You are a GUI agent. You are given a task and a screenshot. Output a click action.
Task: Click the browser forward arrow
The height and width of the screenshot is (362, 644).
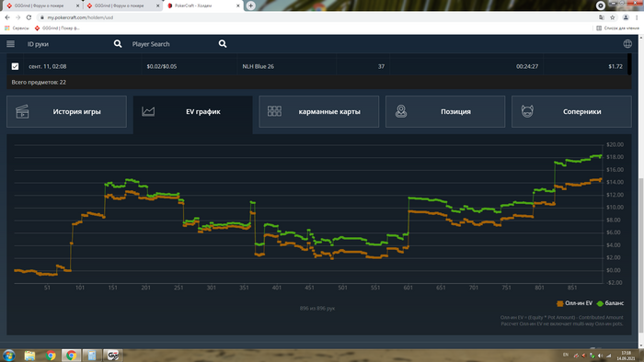[18, 17]
